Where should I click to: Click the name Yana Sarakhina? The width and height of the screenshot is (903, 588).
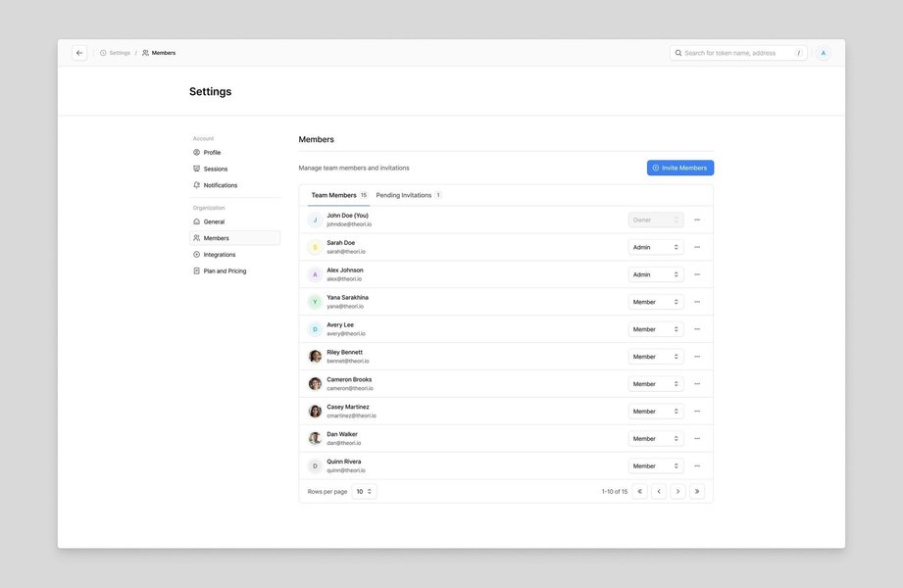coord(347,298)
